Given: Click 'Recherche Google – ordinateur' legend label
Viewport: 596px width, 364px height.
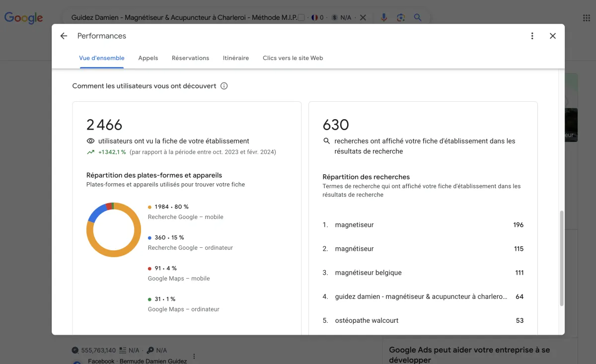Looking at the screenshot, I should pos(190,248).
